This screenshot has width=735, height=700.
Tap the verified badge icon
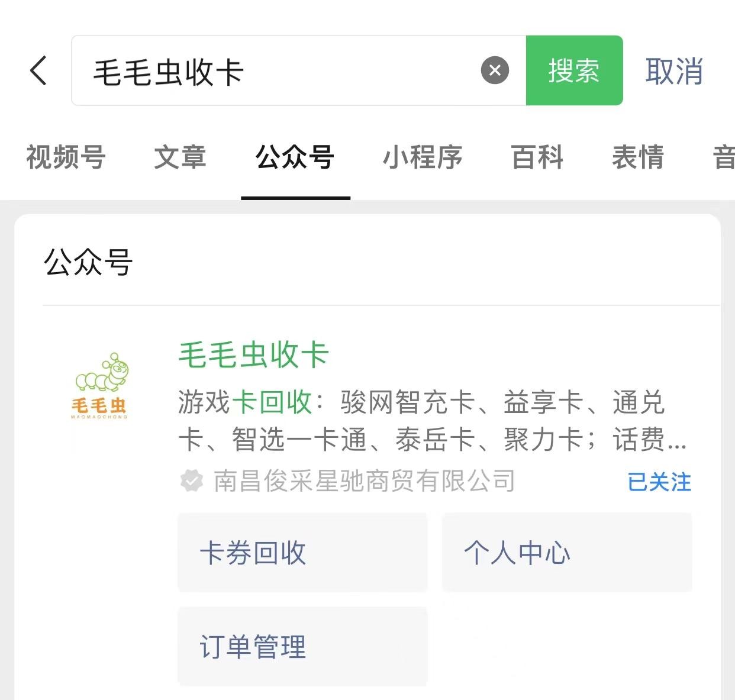(191, 481)
